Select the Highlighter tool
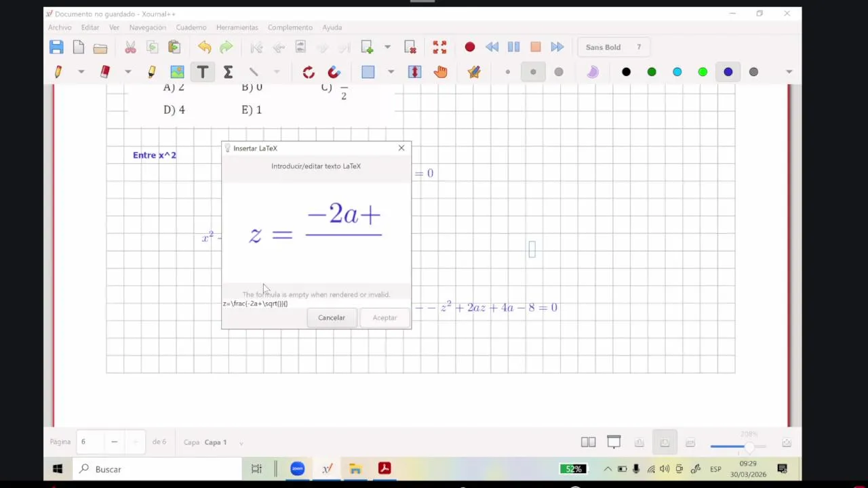This screenshot has height=488, width=868. [x=151, y=72]
